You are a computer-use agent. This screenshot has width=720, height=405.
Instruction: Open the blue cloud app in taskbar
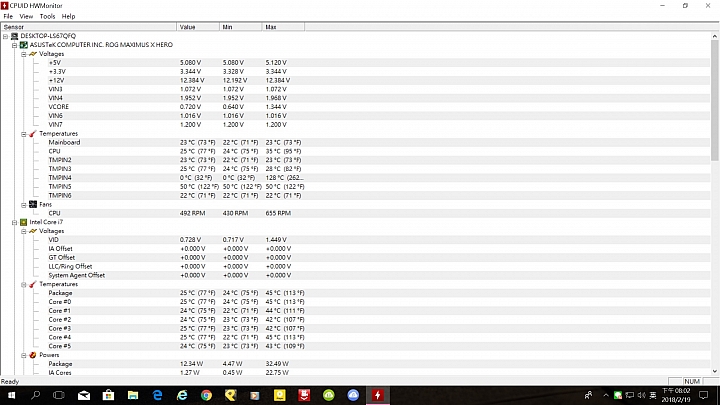pos(353,395)
